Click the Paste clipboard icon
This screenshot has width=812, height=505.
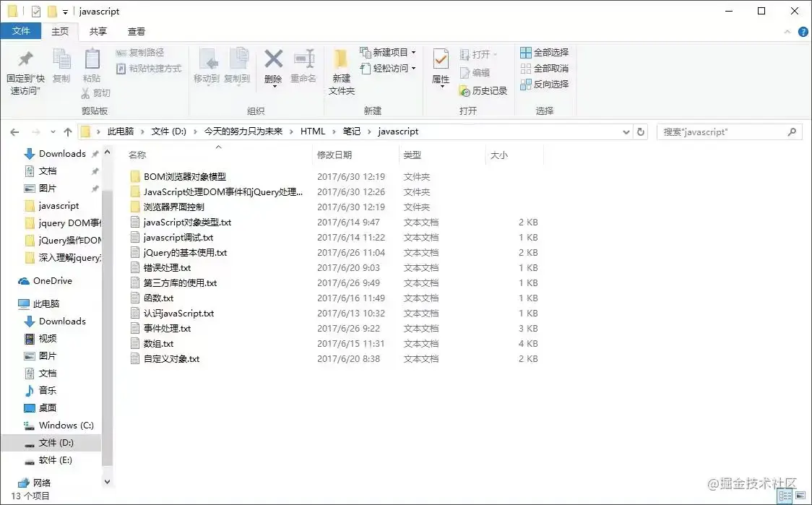point(92,59)
